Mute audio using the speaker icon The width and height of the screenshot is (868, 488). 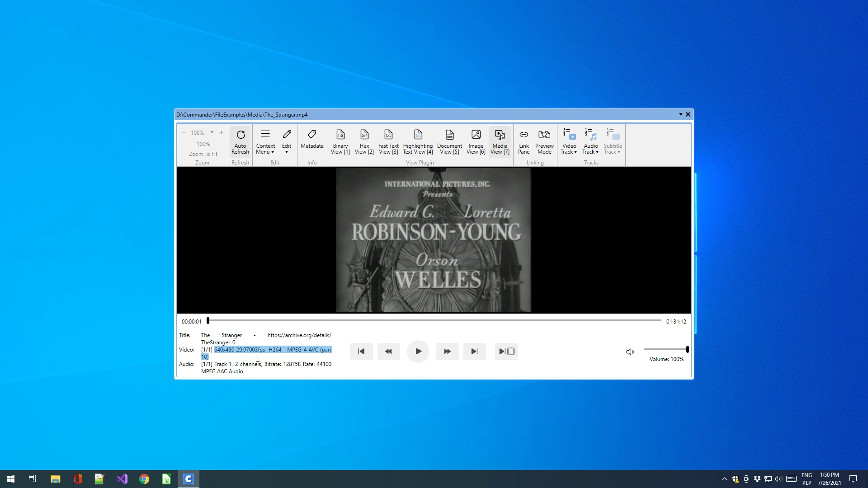tap(630, 352)
